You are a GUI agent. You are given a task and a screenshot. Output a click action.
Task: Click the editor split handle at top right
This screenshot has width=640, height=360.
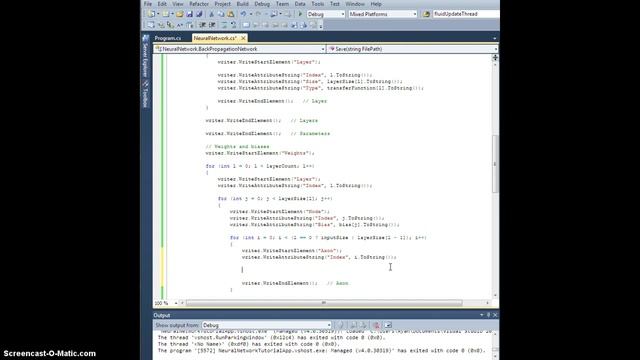coord(495,58)
